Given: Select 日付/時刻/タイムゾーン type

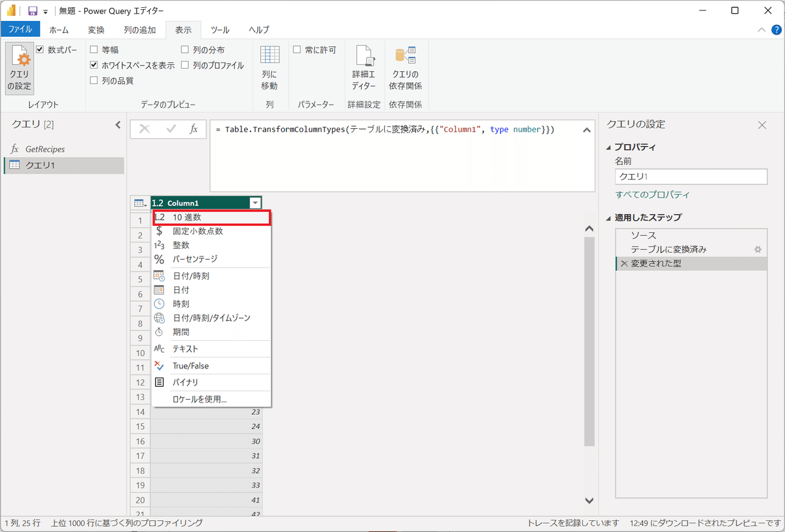Looking at the screenshot, I should coord(211,318).
